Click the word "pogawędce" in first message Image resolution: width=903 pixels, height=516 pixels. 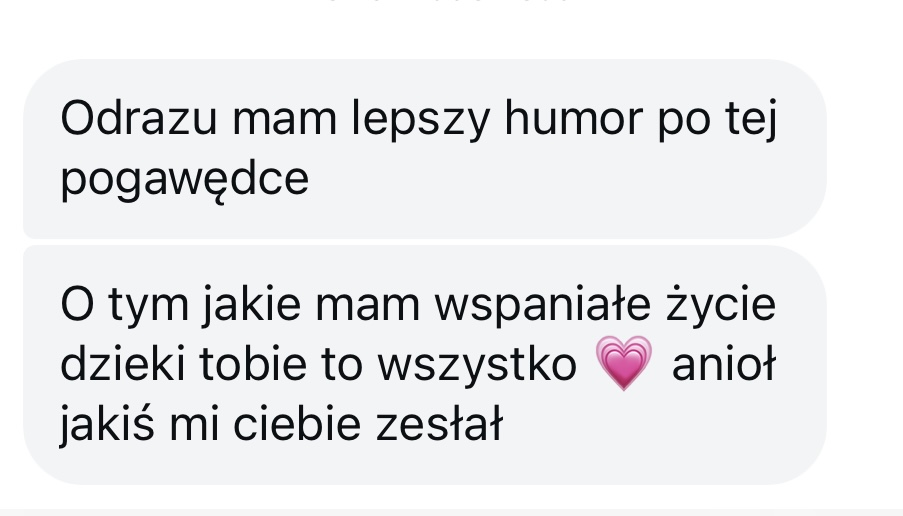185,181
